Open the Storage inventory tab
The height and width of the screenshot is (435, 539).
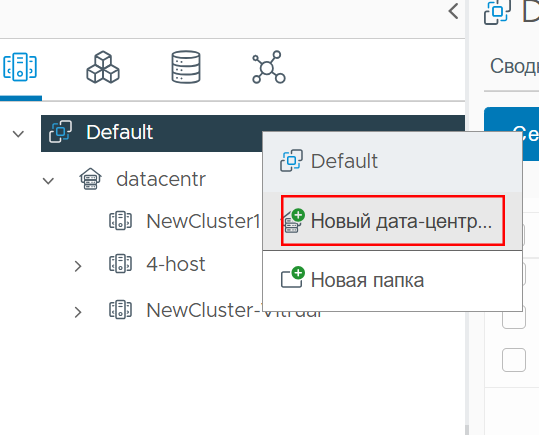pyautogui.click(x=186, y=67)
